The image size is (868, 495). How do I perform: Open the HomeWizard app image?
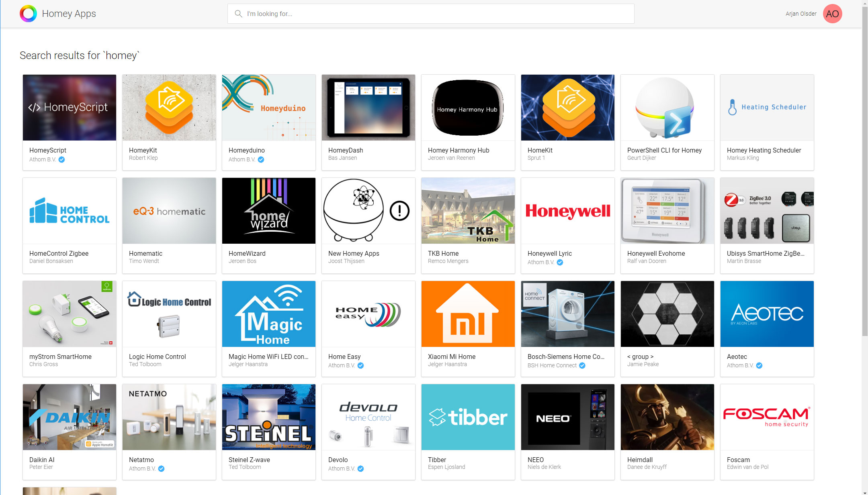click(x=269, y=211)
